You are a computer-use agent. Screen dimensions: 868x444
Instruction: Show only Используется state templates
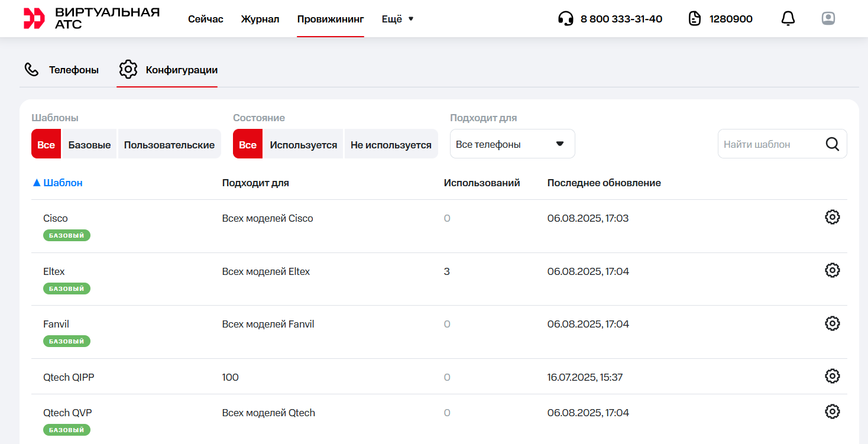(x=303, y=145)
